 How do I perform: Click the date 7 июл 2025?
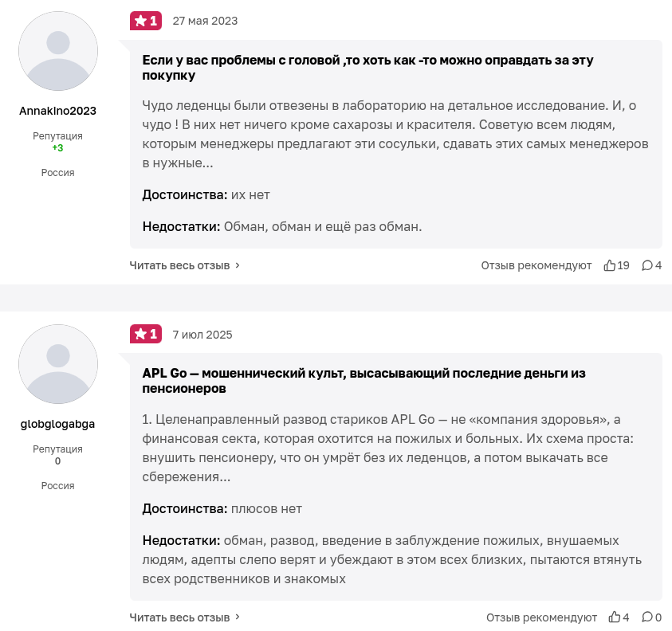(202, 335)
